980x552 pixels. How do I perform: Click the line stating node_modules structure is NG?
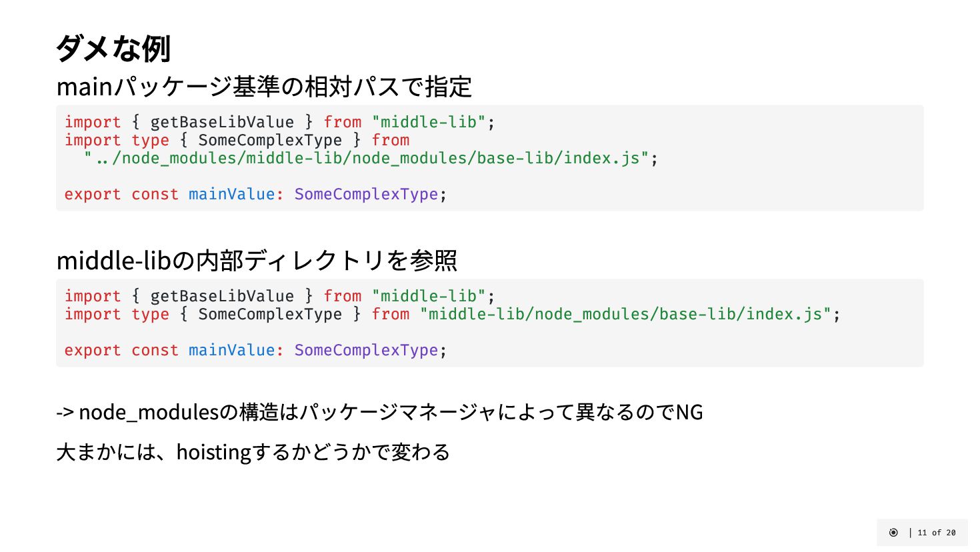tap(379, 412)
